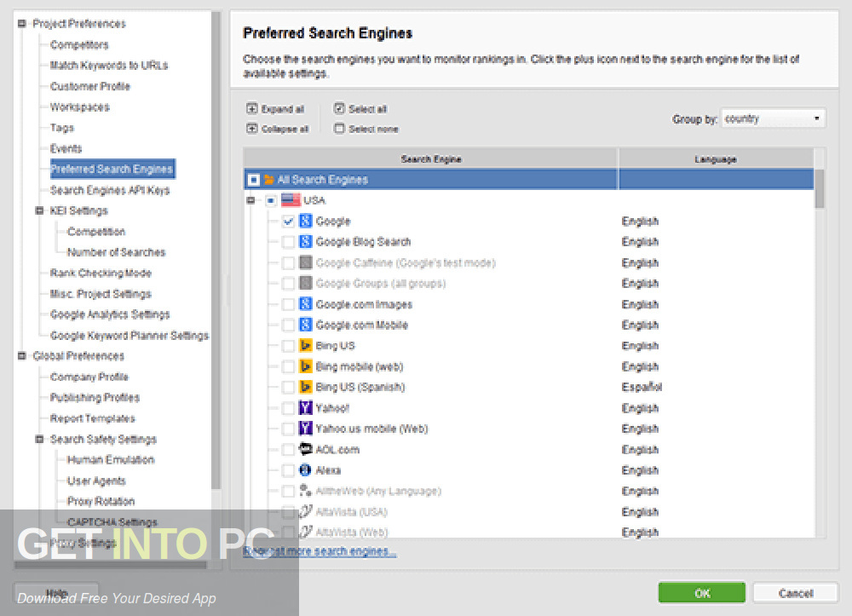The height and width of the screenshot is (616, 852).
Task: Click the Google.com Images icon
Action: point(305,303)
